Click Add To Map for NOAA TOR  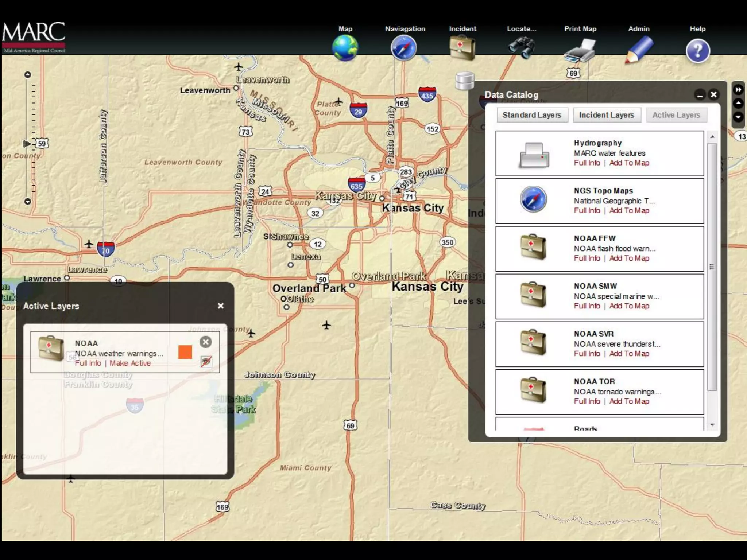(x=629, y=401)
